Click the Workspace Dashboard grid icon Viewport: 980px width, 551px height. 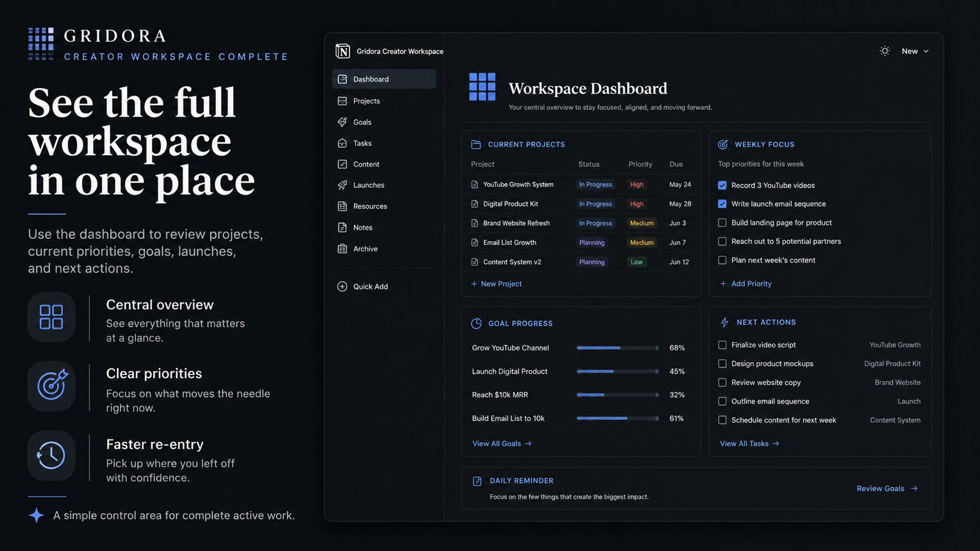(482, 87)
